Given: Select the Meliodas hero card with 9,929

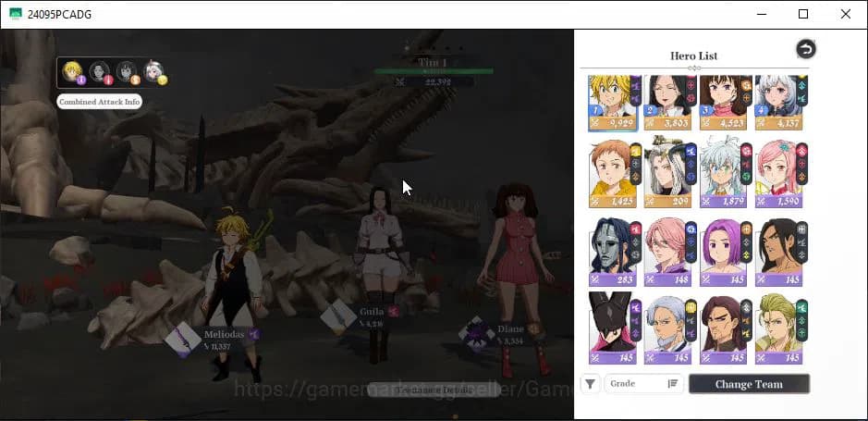Looking at the screenshot, I should pos(613,103).
